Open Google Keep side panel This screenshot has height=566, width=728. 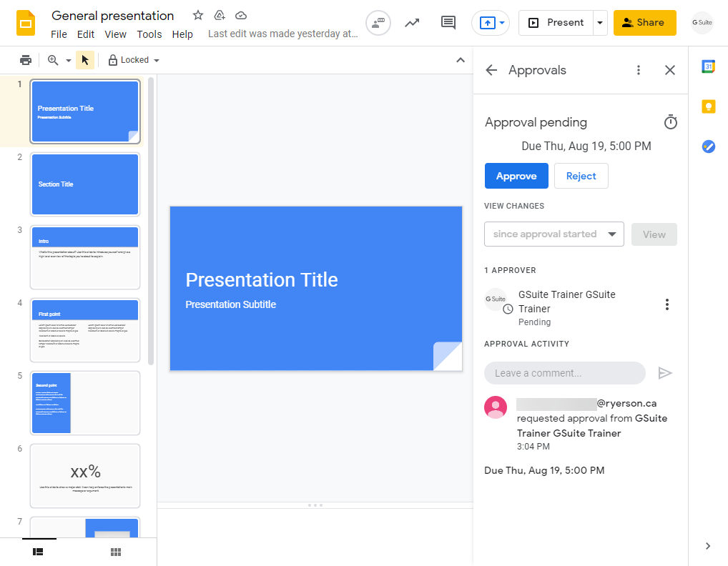tap(708, 106)
